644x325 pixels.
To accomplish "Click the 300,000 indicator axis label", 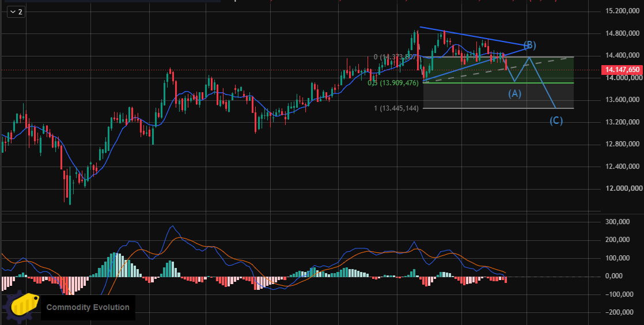I will (x=618, y=222).
